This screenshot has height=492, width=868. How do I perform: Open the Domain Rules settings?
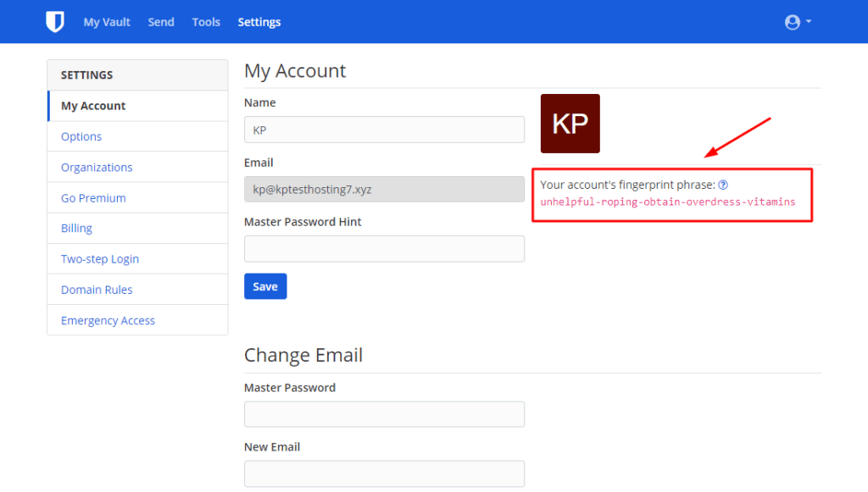tap(96, 289)
